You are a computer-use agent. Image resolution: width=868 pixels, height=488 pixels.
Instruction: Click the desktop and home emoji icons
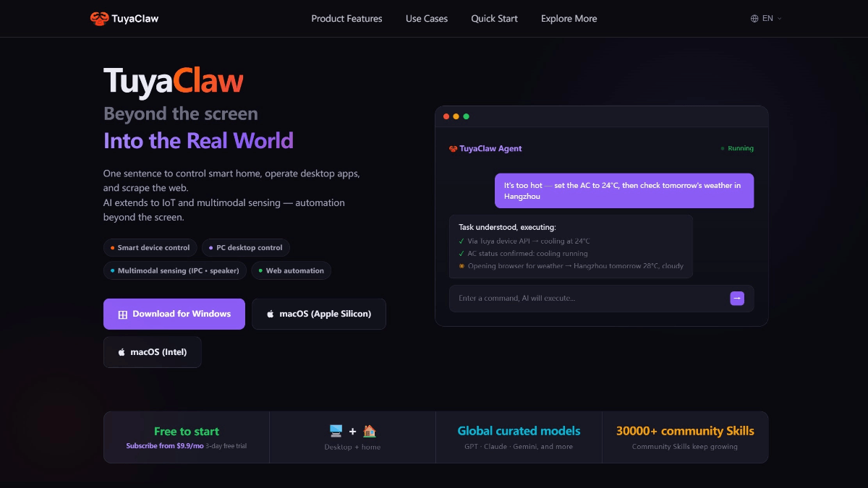[352, 432]
